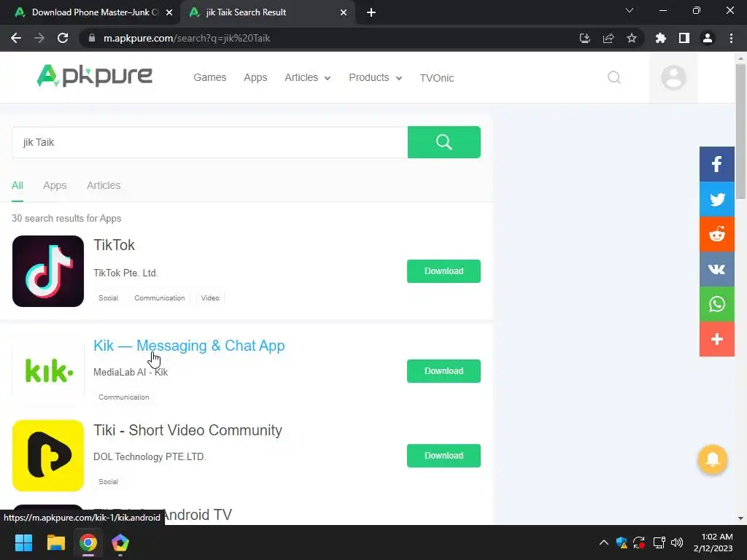View site security lock info
Image resolution: width=747 pixels, height=560 pixels.
click(92, 38)
